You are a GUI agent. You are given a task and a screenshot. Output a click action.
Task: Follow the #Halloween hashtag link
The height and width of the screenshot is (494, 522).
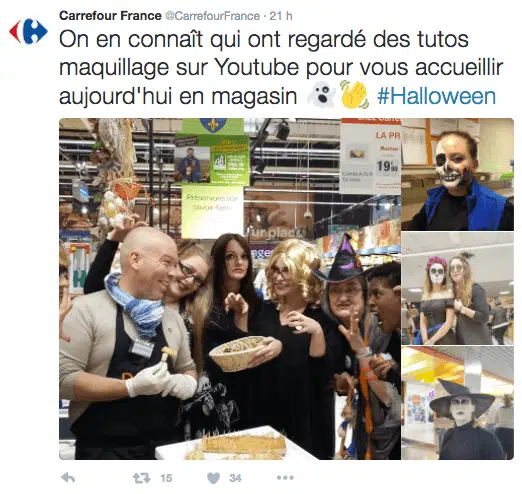coord(437,96)
